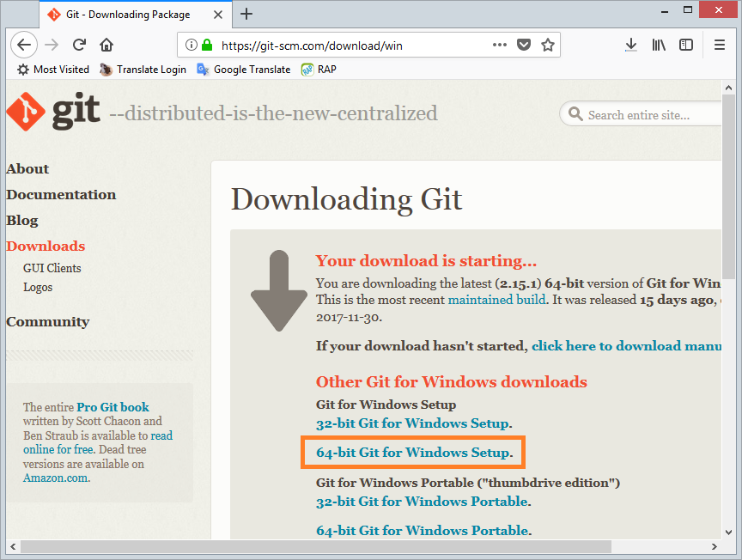Image resolution: width=742 pixels, height=560 pixels.
Task: Click the forward navigation arrow
Action: click(x=52, y=45)
